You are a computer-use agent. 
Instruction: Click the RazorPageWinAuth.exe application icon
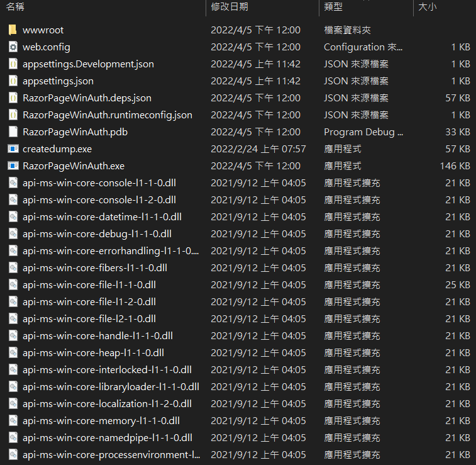pyautogui.click(x=13, y=166)
